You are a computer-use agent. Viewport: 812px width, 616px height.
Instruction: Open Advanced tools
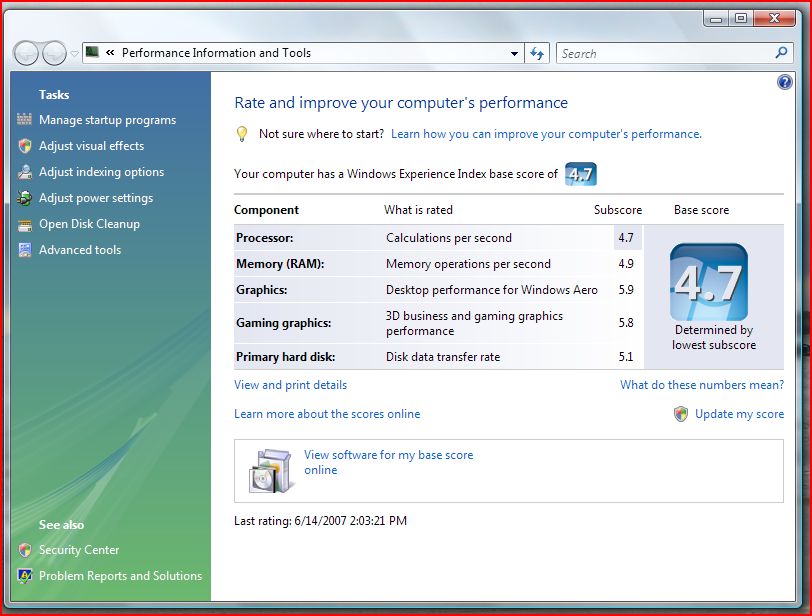pos(80,250)
